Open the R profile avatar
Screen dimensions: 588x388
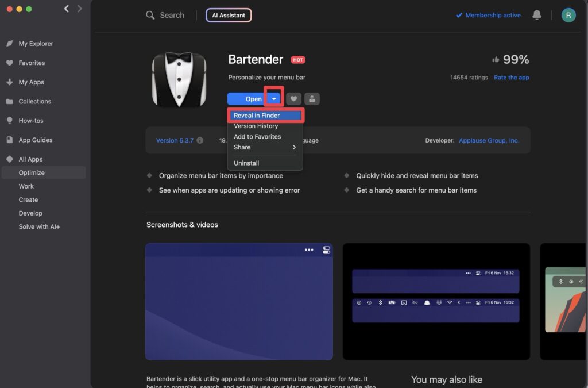pos(568,15)
